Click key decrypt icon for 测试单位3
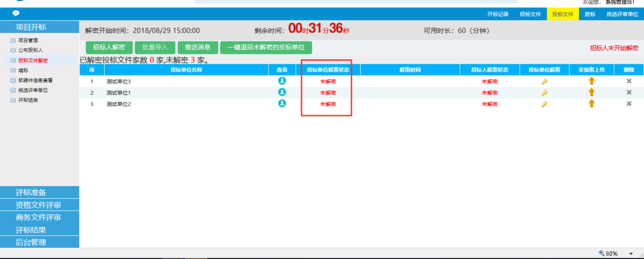Viewport: 644px width, 259px height. [544, 81]
